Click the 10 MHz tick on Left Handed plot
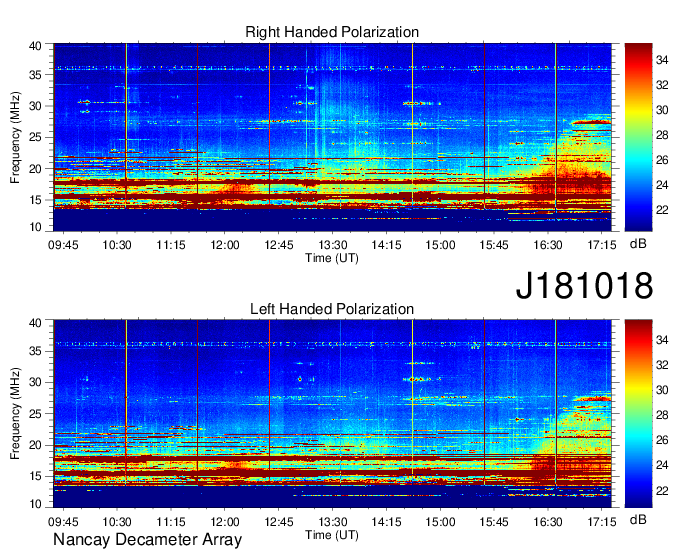This screenshot has height=552, width=680. pos(35,503)
